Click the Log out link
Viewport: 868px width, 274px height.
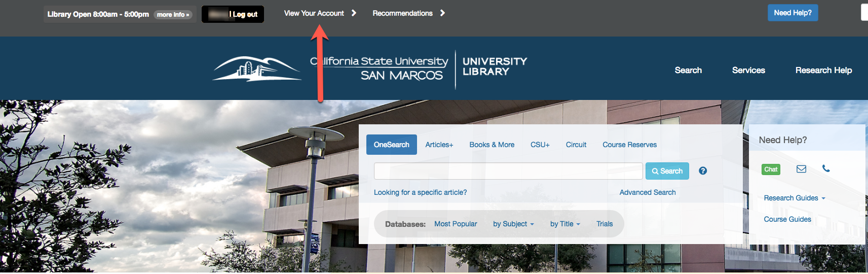click(245, 14)
